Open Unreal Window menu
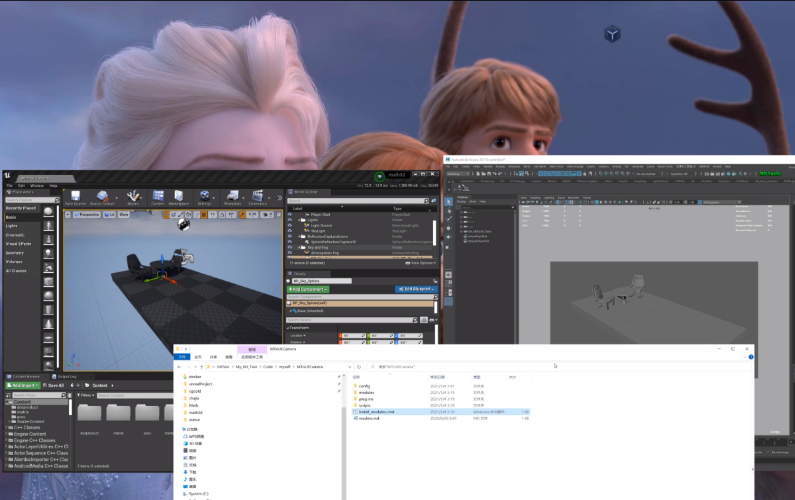795x500 pixels. coord(37,186)
